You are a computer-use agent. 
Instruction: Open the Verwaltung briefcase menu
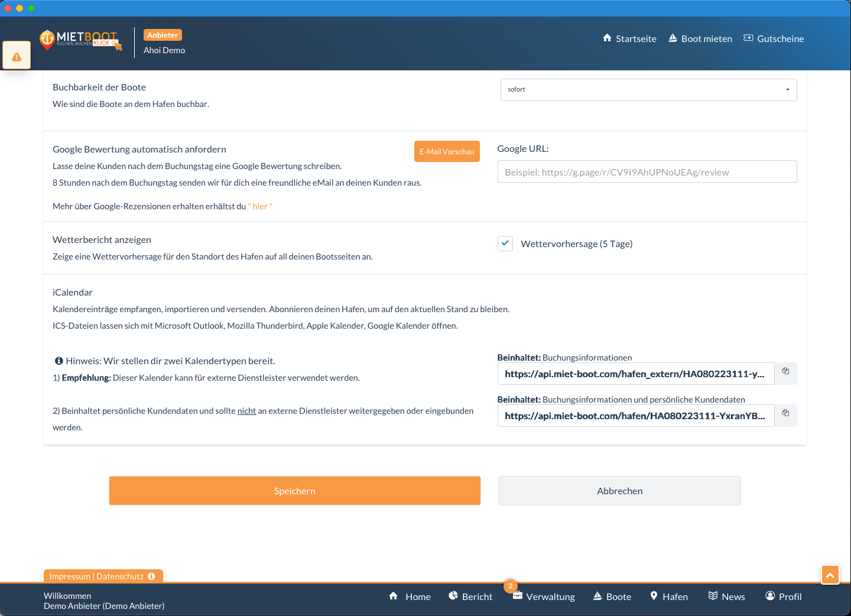pyautogui.click(x=544, y=596)
